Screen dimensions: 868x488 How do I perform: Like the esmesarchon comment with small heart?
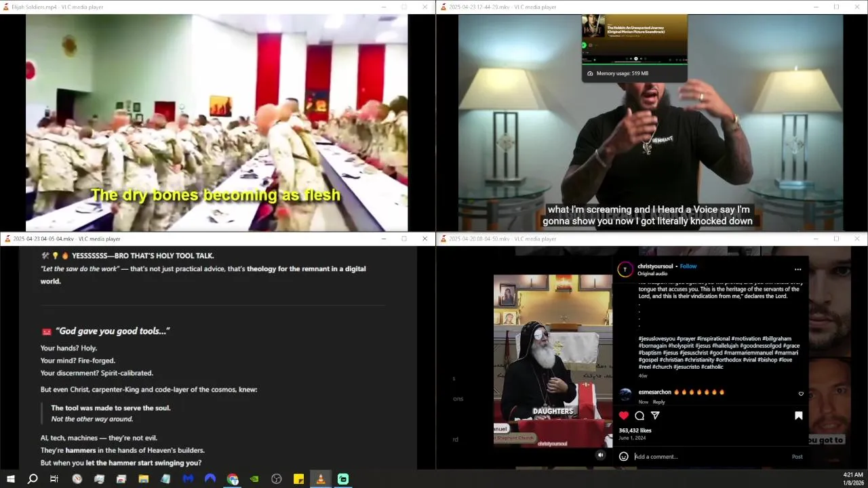click(801, 394)
